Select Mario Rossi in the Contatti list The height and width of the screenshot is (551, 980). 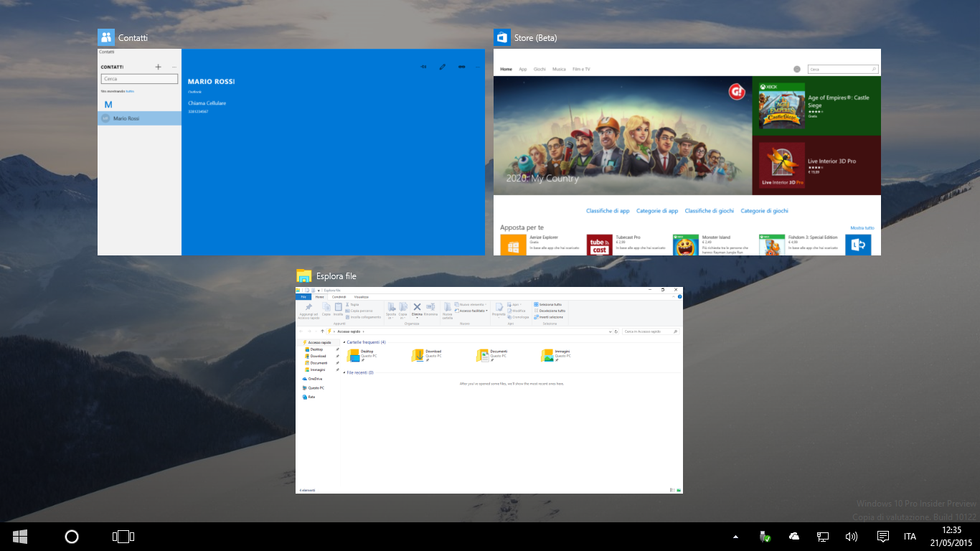point(139,118)
